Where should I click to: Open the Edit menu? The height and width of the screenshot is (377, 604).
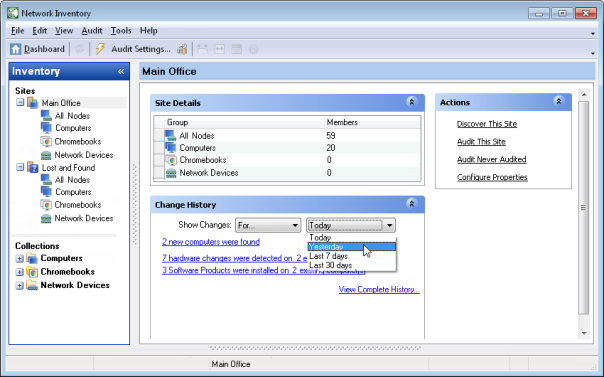click(x=39, y=30)
